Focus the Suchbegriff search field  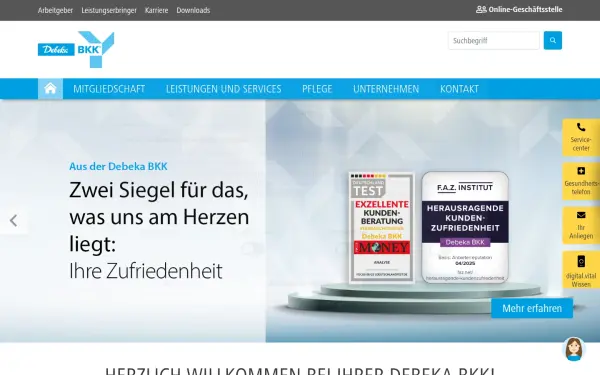(494, 41)
